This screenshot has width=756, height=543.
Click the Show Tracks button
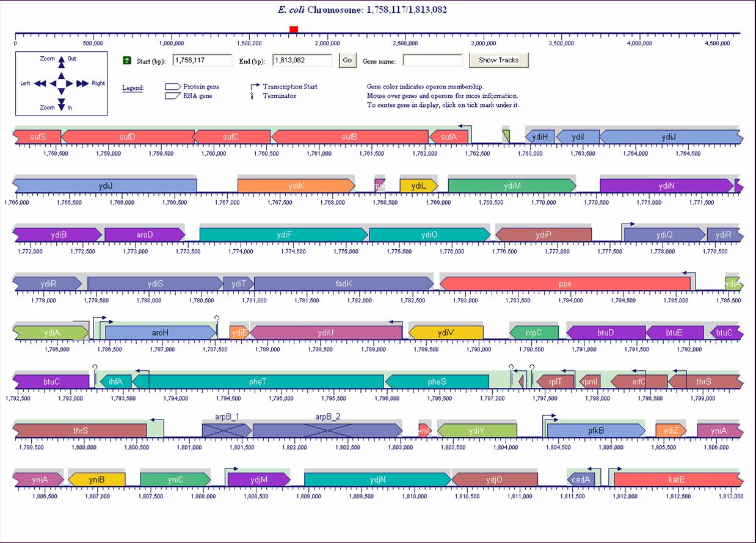pyautogui.click(x=498, y=60)
